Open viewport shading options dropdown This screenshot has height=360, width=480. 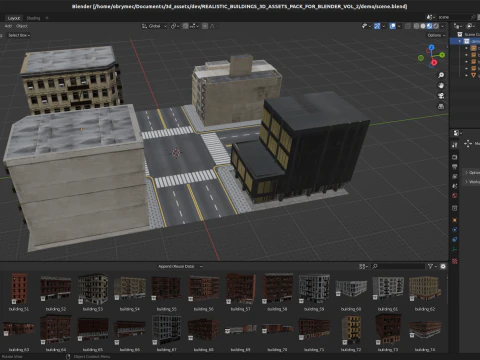pyautogui.click(x=443, y=26)
